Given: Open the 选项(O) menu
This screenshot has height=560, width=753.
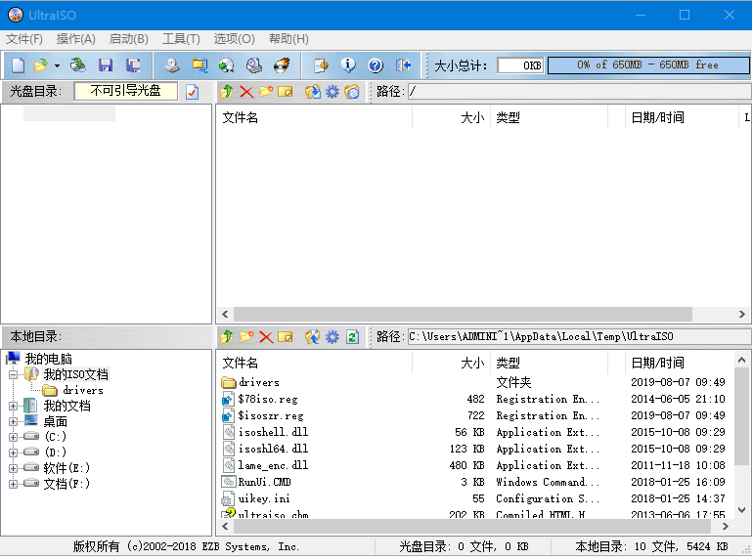Looking at the screenshot, I should click(x=235, y=39).
